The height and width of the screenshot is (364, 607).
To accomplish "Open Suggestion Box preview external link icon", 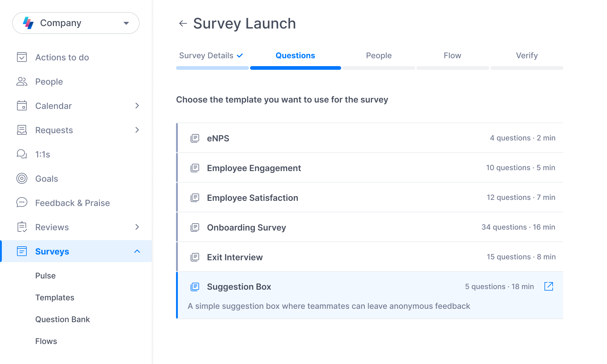I will pos(548,286).
